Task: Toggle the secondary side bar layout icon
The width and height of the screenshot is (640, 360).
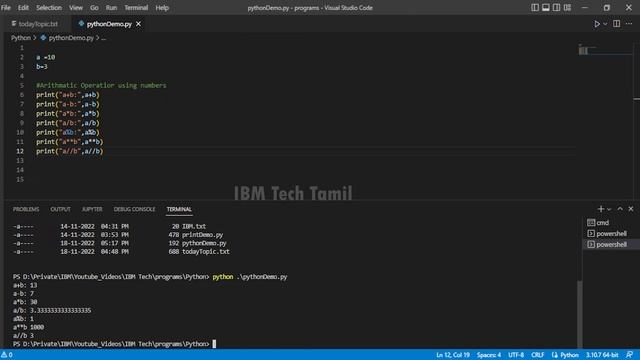Action: point(556,8)
